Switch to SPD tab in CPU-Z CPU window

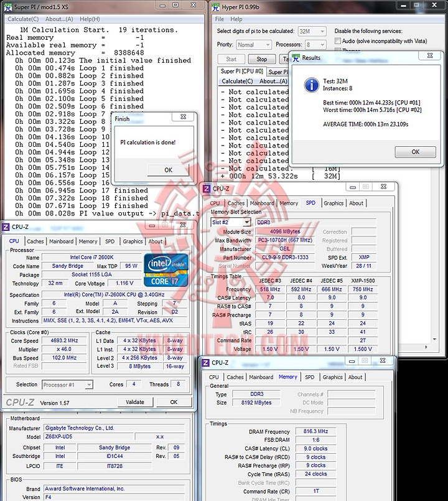tap(110, 241)
